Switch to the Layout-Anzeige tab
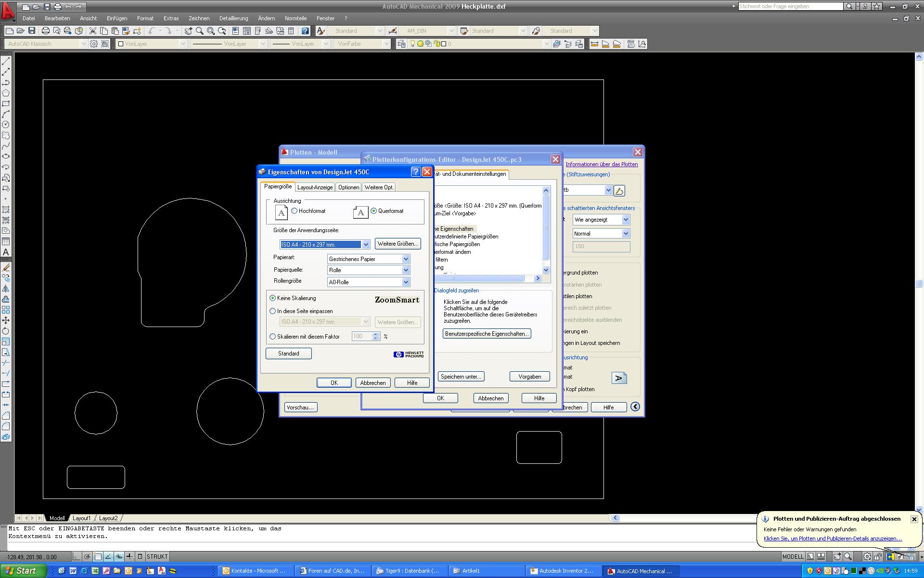 pyautogui.click(x=315, y=187)
